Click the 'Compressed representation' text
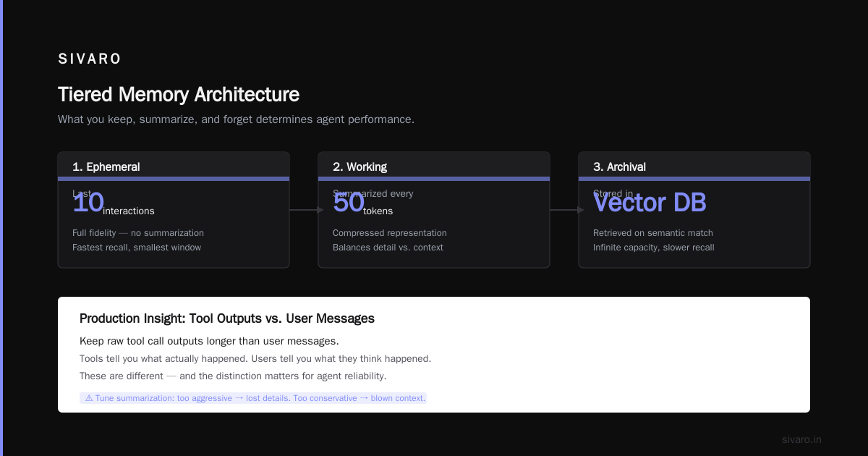Image resolution: width=868 pixels, height=456 pixels. [390, 233]
